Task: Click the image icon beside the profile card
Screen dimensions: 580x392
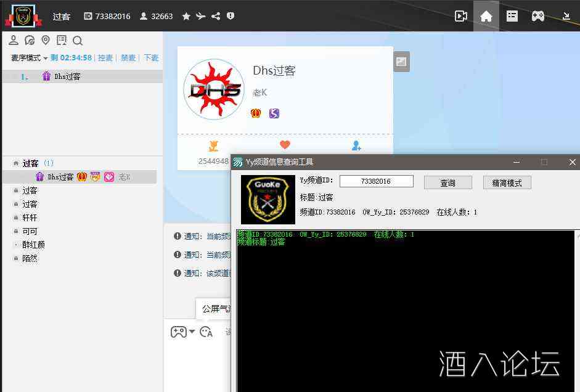Action: point(401,62)
